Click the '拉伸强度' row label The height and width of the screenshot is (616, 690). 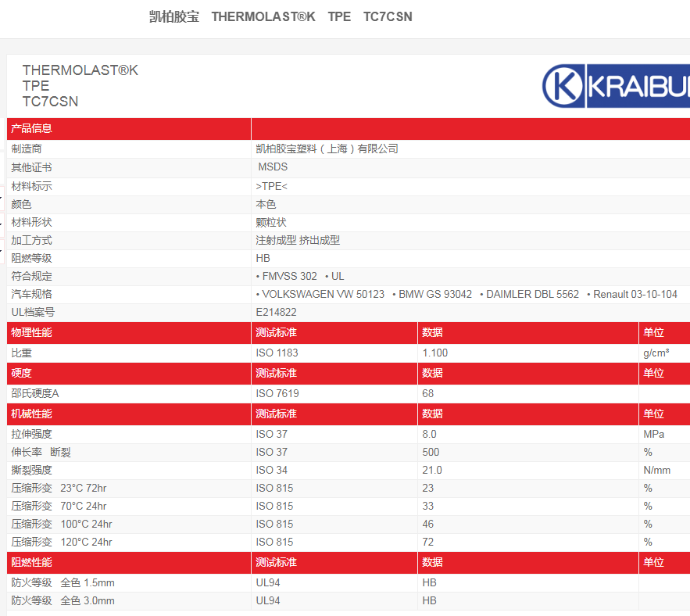32,434
